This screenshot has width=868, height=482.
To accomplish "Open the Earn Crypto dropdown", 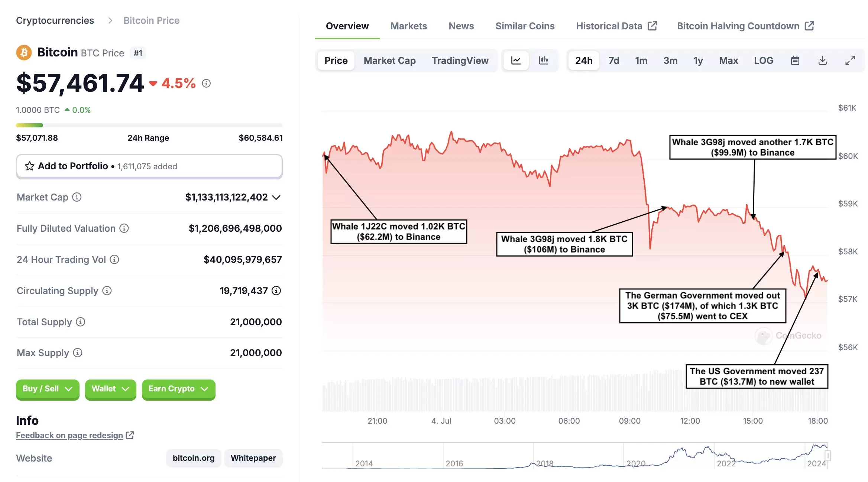I will pos(178,389).
